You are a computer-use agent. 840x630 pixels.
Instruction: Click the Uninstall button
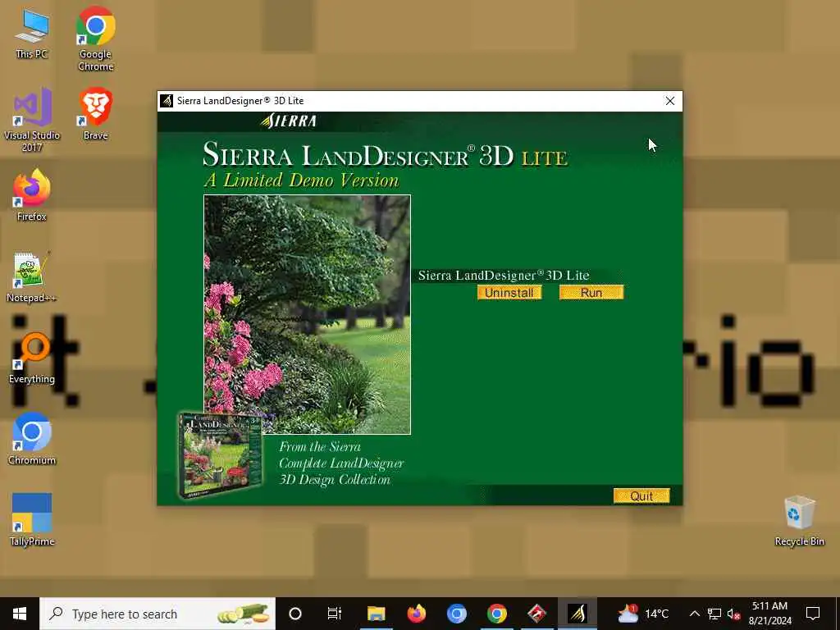pos(509,293)
